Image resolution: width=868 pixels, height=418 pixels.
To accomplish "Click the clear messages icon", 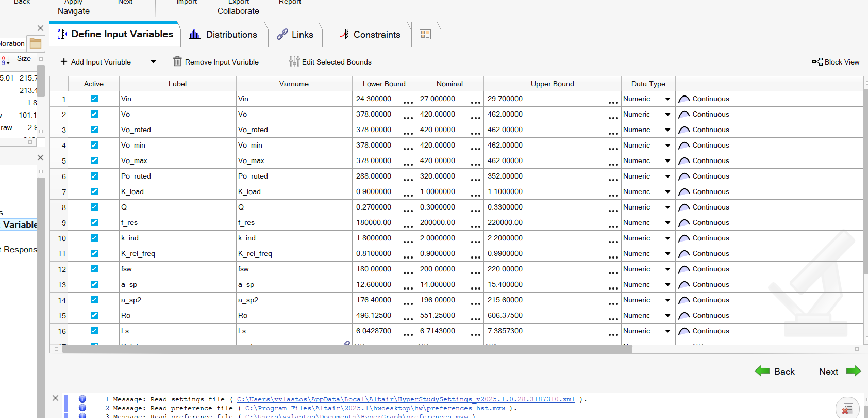I will 847,408.
